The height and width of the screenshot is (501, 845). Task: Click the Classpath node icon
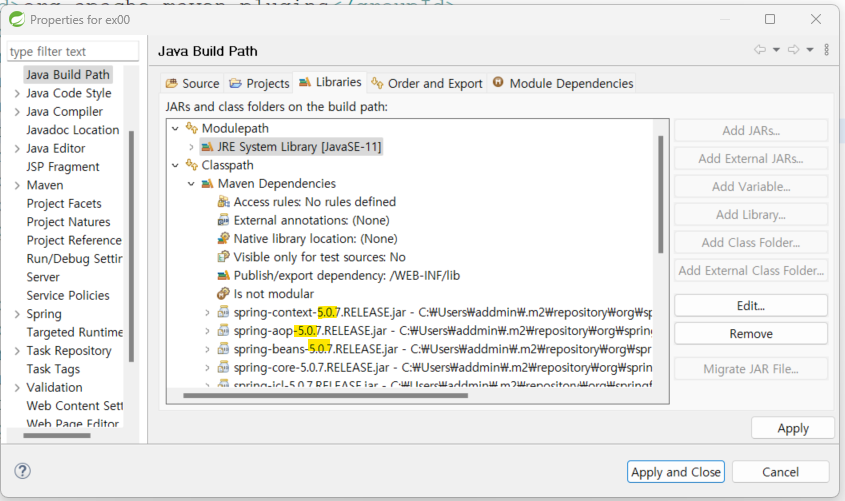(191, 164)
